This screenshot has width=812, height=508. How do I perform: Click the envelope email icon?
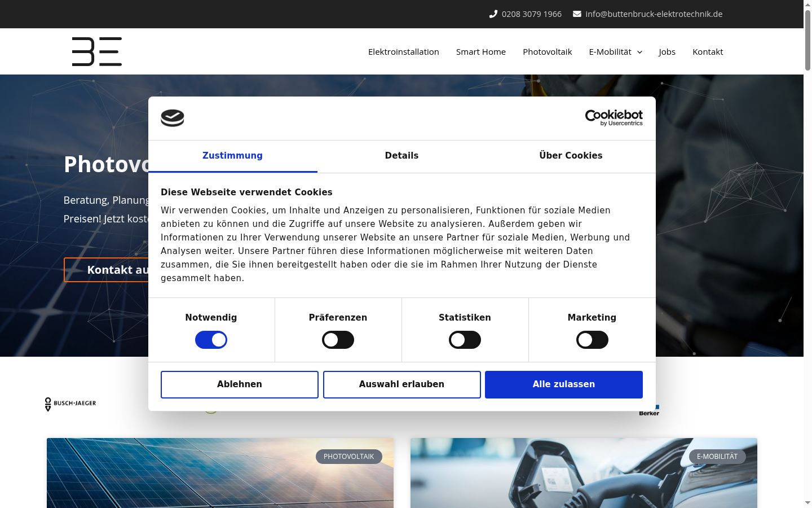(577, 14)
